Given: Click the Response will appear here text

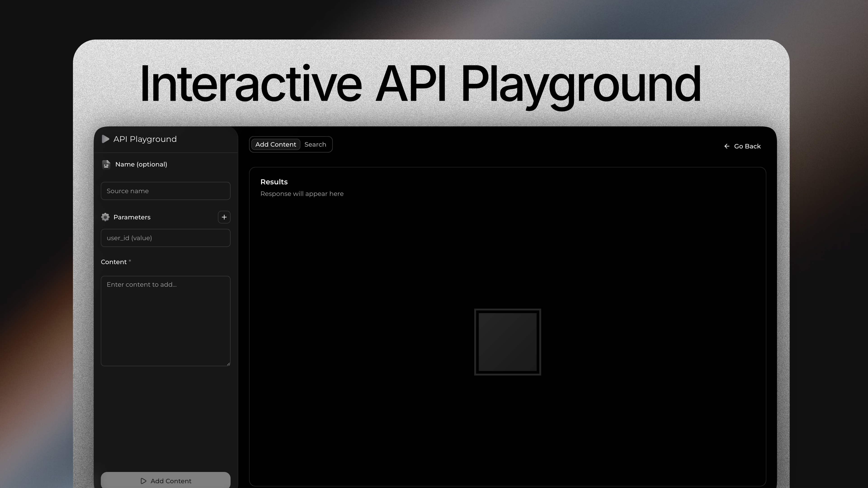Looking at the screenshot, I should 302,194.
